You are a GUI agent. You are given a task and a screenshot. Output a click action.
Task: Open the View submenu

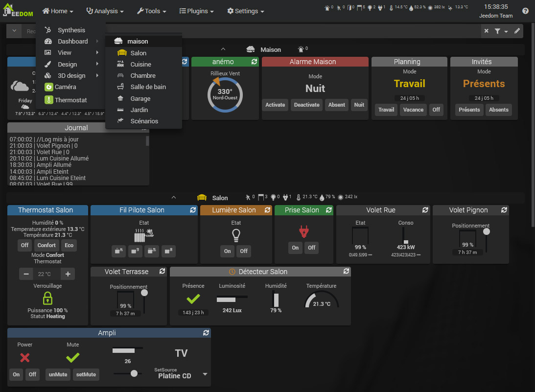click(x=71, y=52)
